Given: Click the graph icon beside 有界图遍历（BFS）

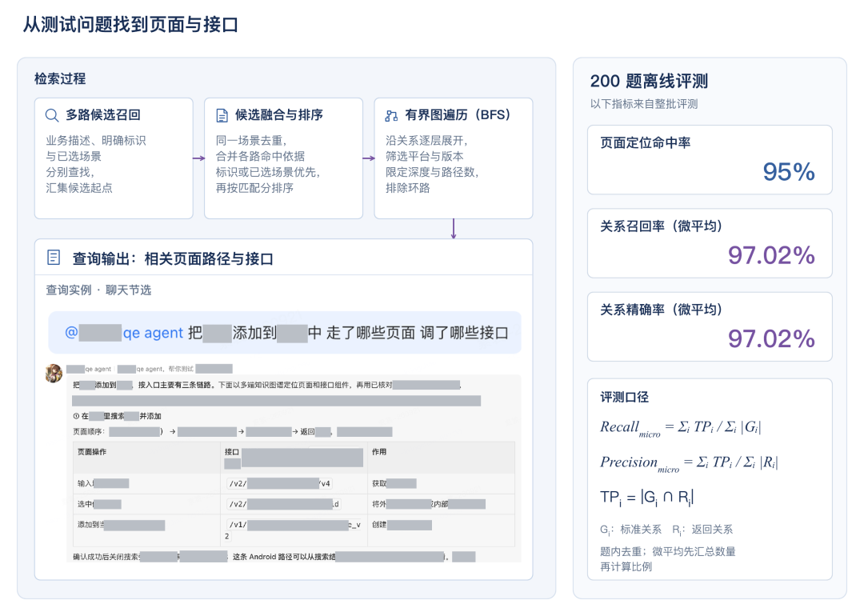Looking at the screenshot, I should click(x=391, y=116).
